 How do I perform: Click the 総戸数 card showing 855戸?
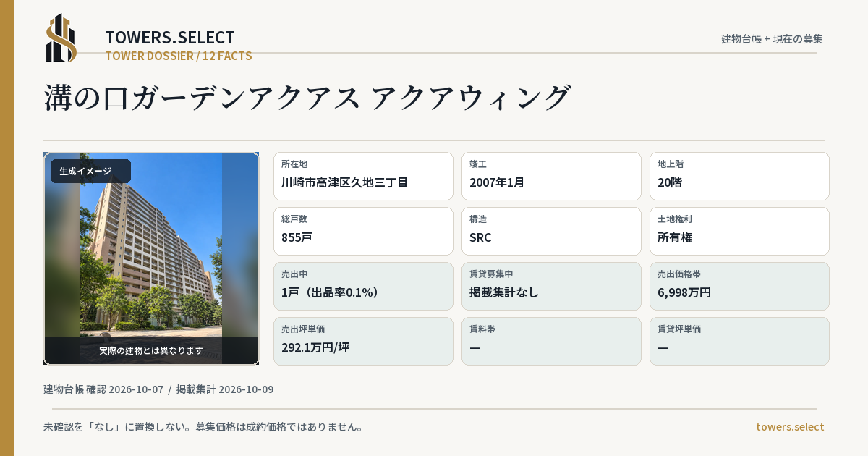click(363, 231)
